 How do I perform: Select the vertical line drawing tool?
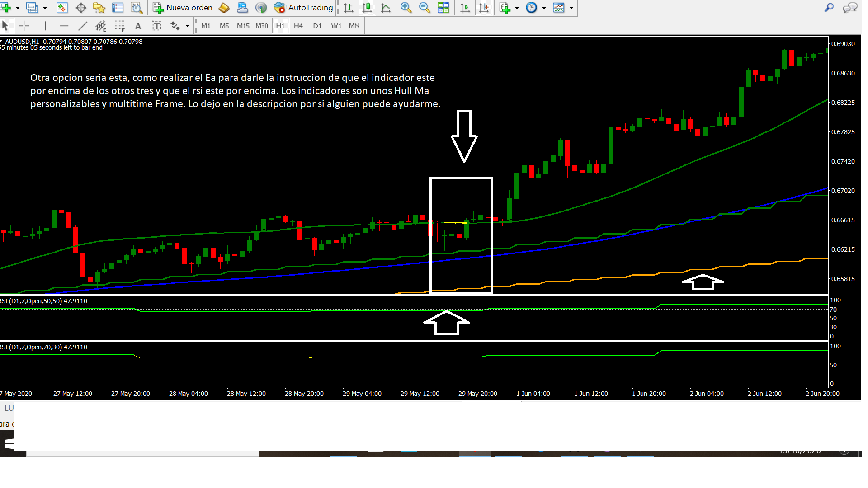(x=45, y=26)
